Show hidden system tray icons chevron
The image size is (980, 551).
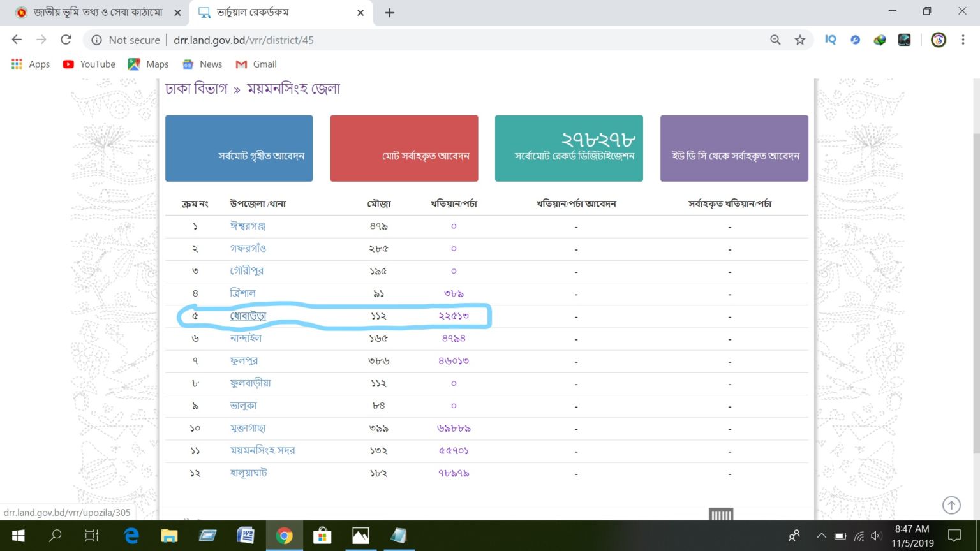pyautogui.click(x=821, y=536)
